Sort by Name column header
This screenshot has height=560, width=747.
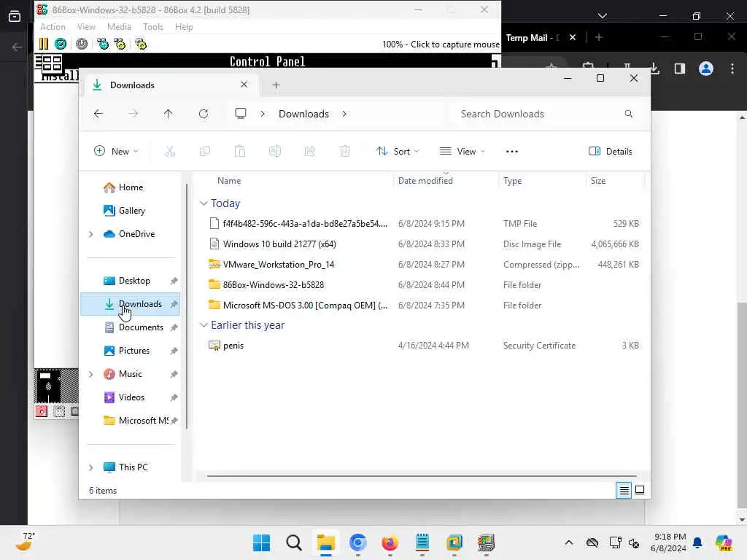[x=229, y=181]
